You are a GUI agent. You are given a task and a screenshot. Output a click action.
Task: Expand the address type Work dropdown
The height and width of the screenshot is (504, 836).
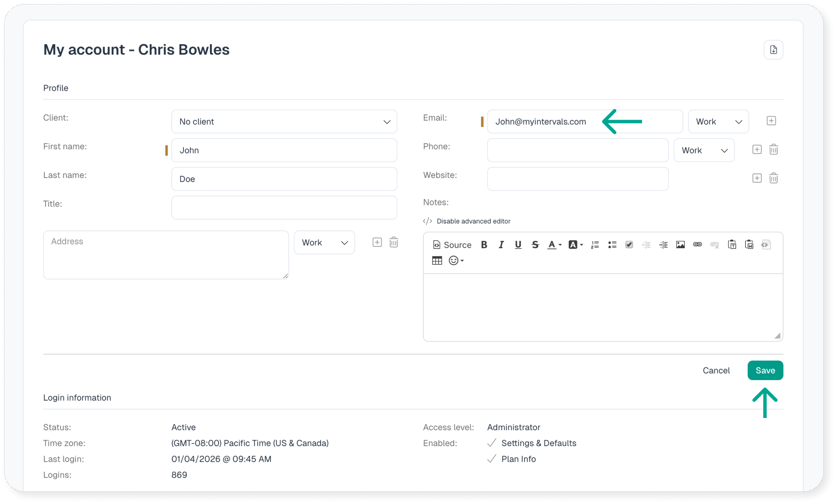(324, 243)
